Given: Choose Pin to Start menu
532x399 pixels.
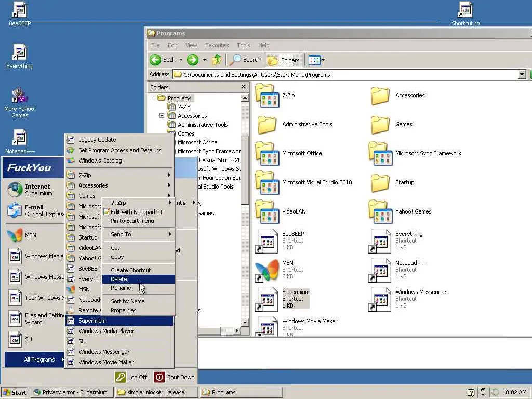Looking at the screenshot, I should click(138, 221).
